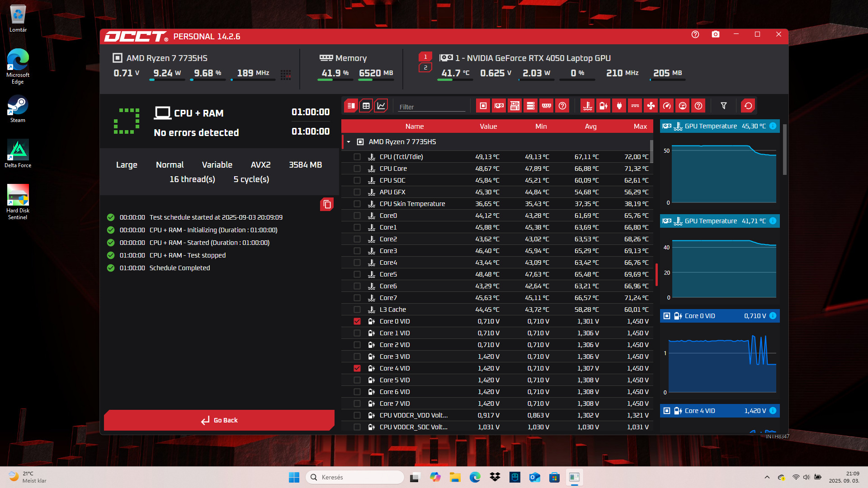The width and height of the screenshot is (868, 488).
Task: Toggle the fan sensor filter icon
Action: 651,106
